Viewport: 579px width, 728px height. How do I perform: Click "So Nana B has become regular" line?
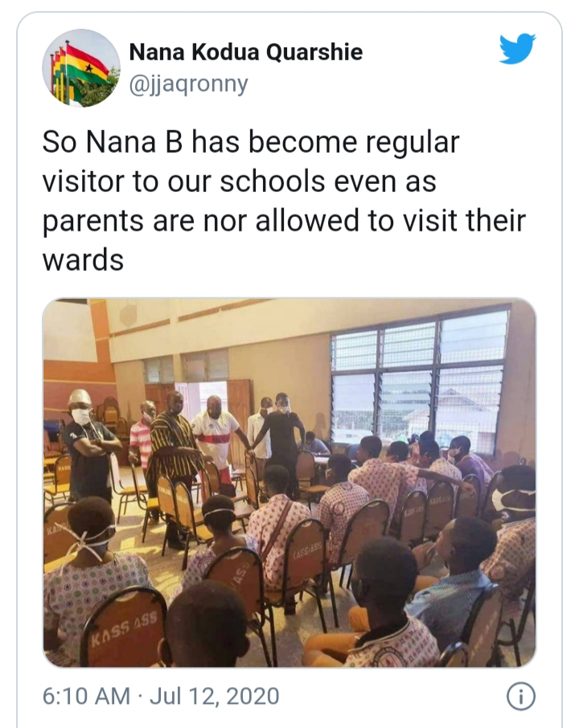[250, 143]
